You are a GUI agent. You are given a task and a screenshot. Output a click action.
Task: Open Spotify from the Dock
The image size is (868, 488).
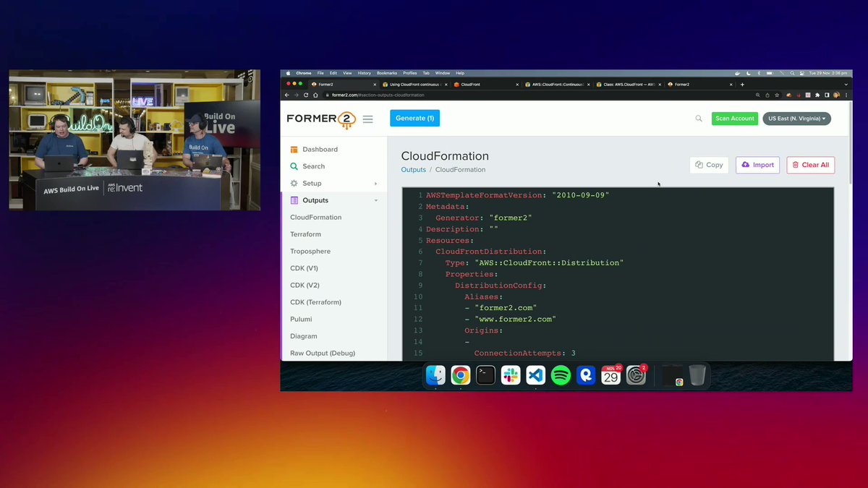click(x=561, y=375)
